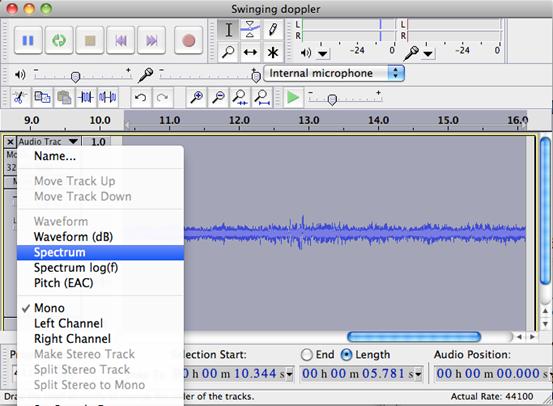Click timeline ruler at 13.0
This screenshot has height=406, width=553.
tap(309, 120)
